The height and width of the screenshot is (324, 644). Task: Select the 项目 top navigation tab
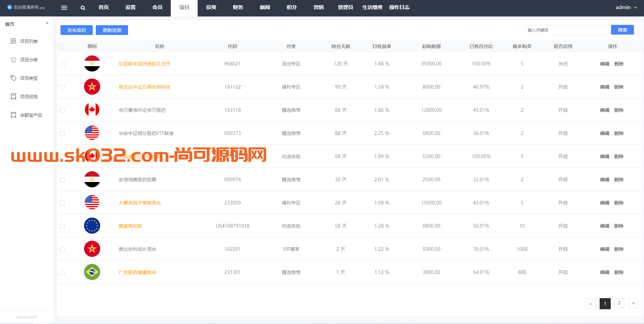pos(184,7)
